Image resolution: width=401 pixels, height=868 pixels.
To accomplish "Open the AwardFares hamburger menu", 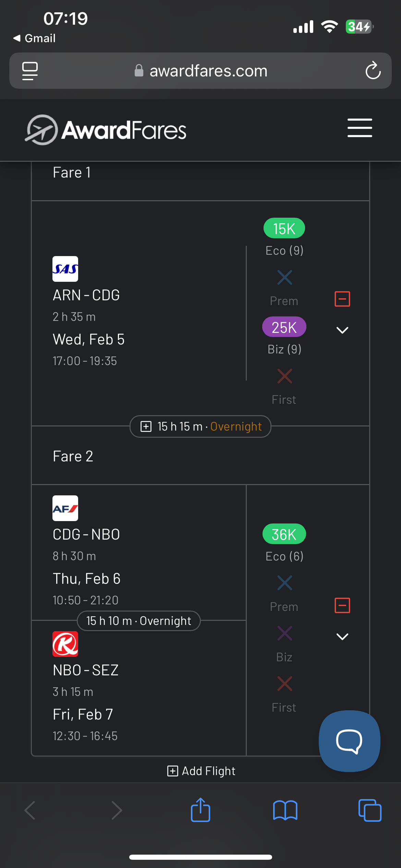I will point(360,128).
